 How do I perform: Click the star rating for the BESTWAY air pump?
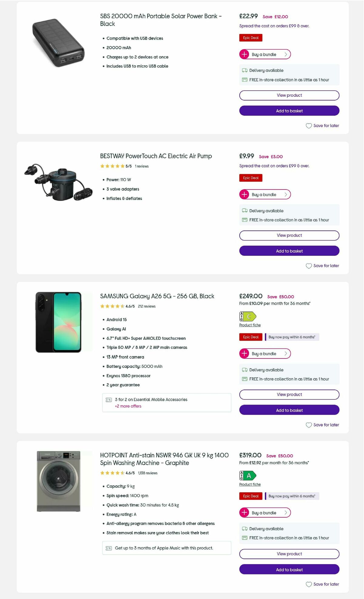tap(112, 166)
